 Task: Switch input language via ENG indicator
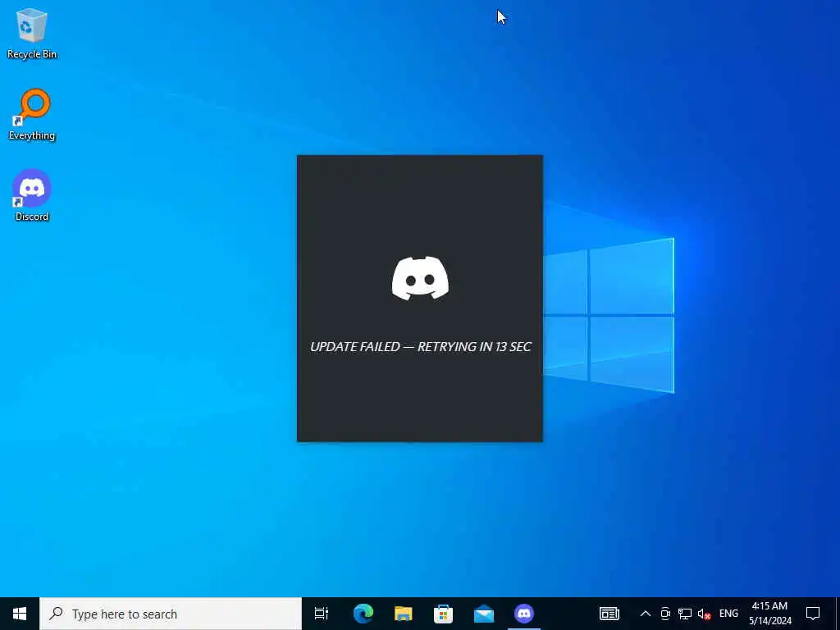pyautogui.click(x=728, y=614)
